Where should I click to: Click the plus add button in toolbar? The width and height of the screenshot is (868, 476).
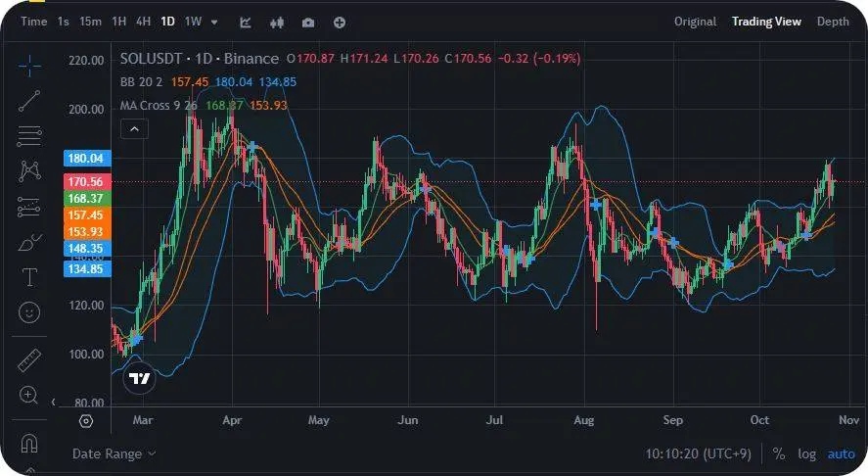[x=340, y=23]
